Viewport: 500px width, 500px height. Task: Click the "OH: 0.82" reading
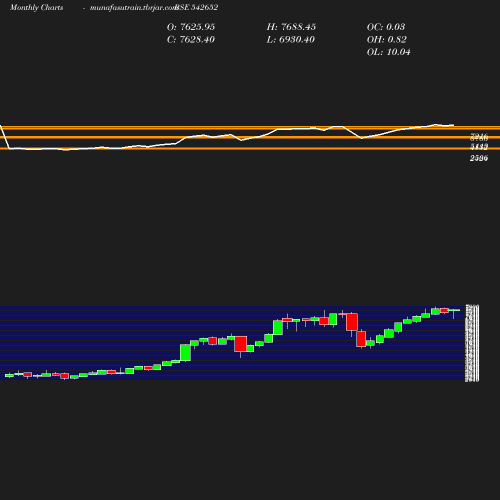pos(387,39)
